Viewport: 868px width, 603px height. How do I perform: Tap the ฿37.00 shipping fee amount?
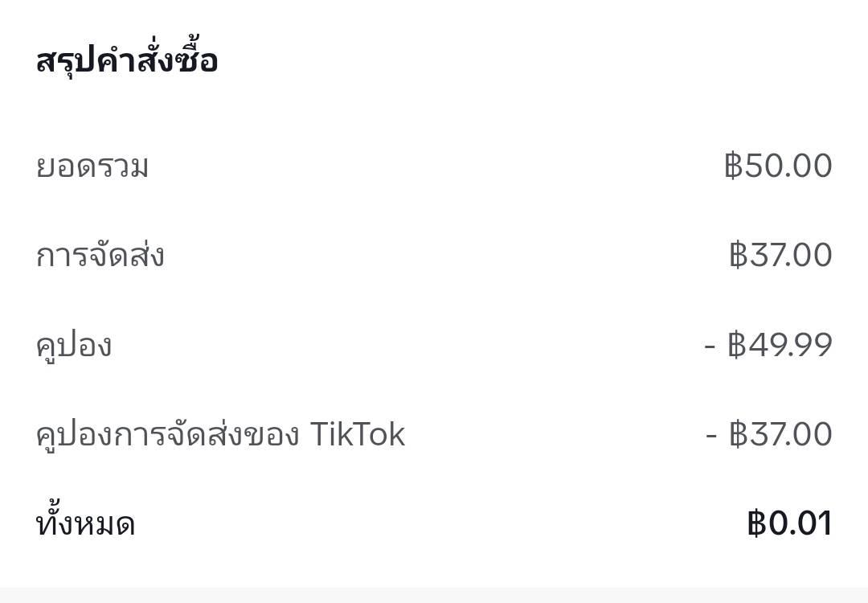[x=780, y=255]
